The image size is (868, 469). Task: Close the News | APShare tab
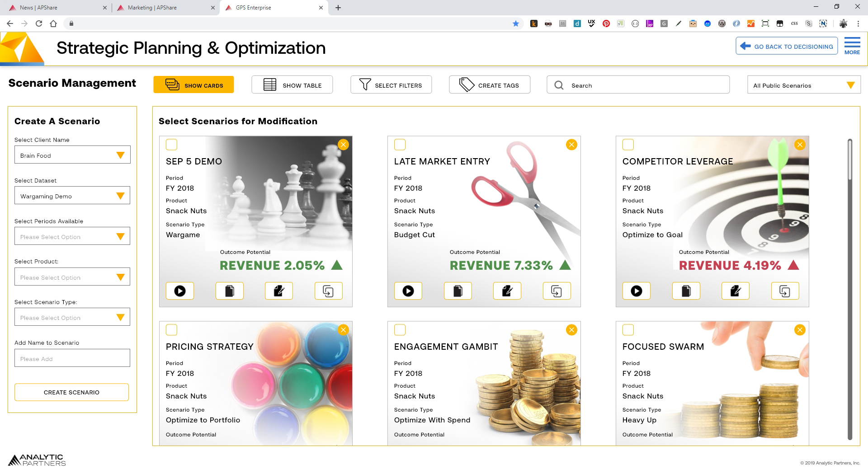105,8
